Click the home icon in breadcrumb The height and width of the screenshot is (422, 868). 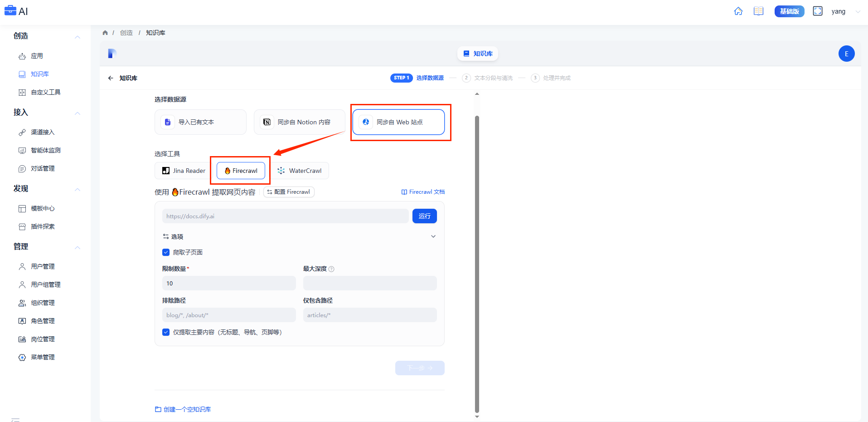click(105, 33)
